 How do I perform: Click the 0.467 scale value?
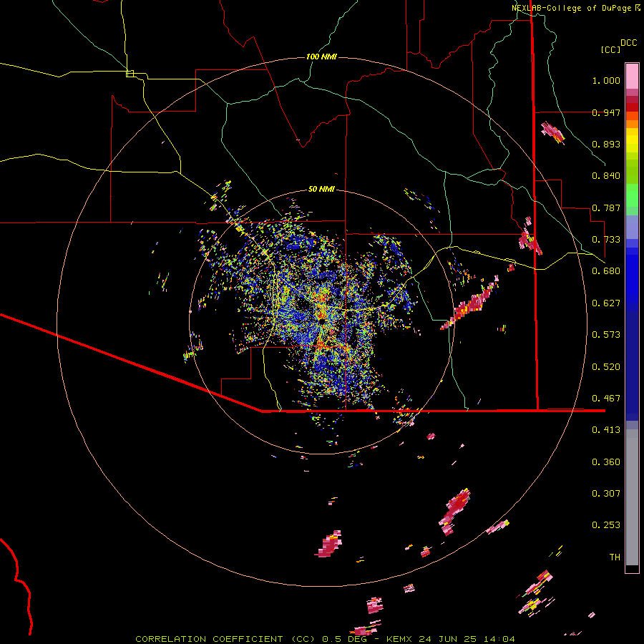pos(606,399)
